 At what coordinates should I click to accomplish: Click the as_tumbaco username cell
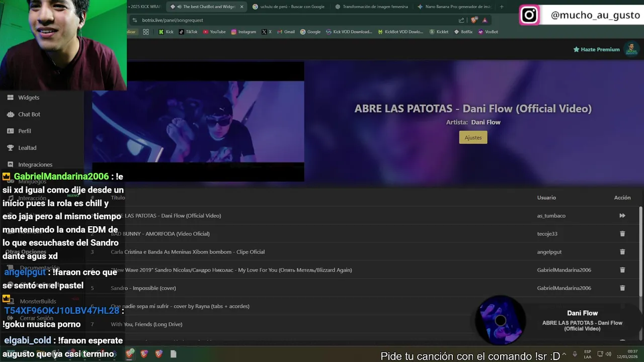[x=551, y=216]
